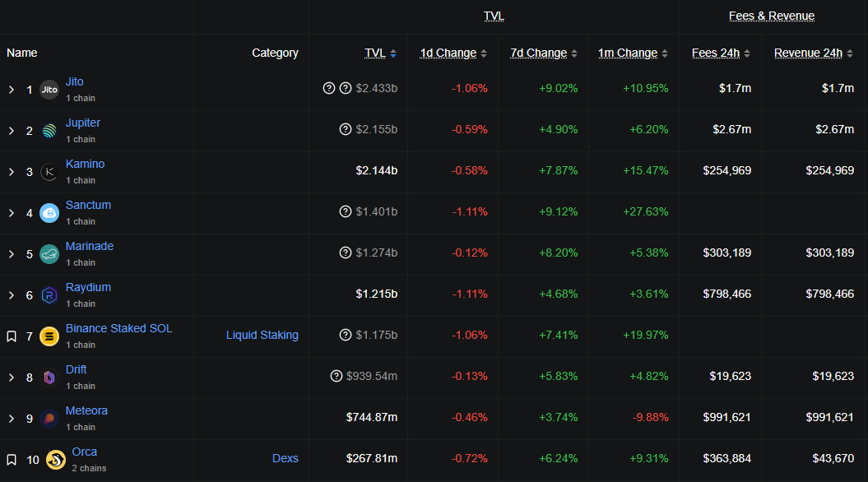Viewport: 868px width, 482px height.
Task: Open the Liquid Staking category link
Action: (262, 335)
